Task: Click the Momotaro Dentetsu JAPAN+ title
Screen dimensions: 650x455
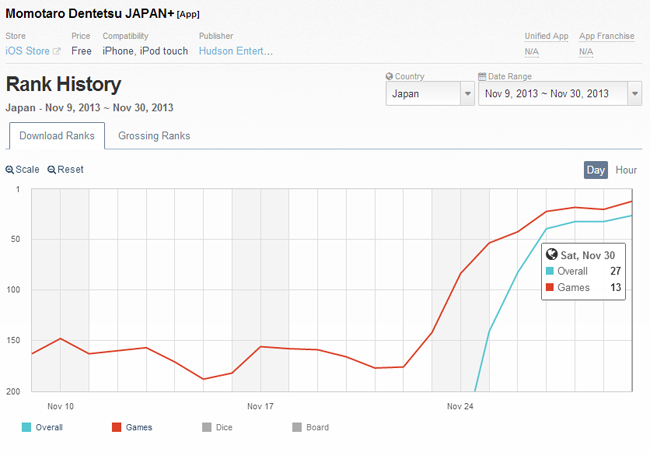Action: click(x=90, y=13)
